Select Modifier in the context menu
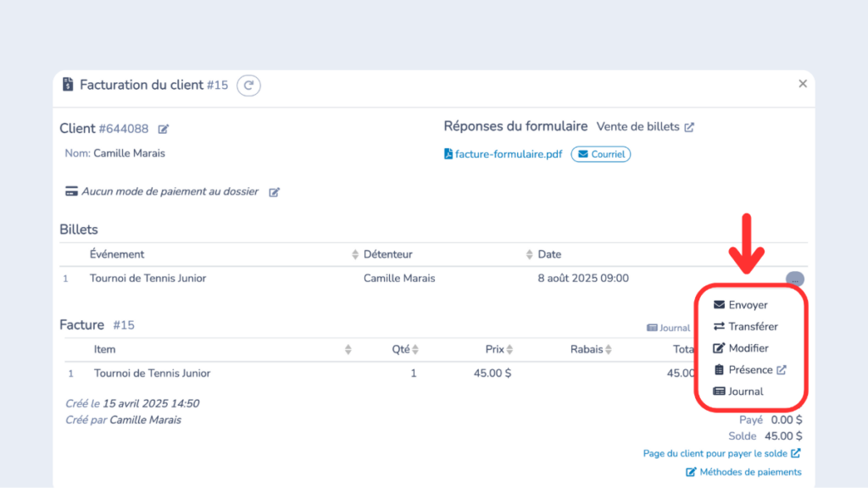The width and height of the screenshot is (868, 488). click(747, 347)
